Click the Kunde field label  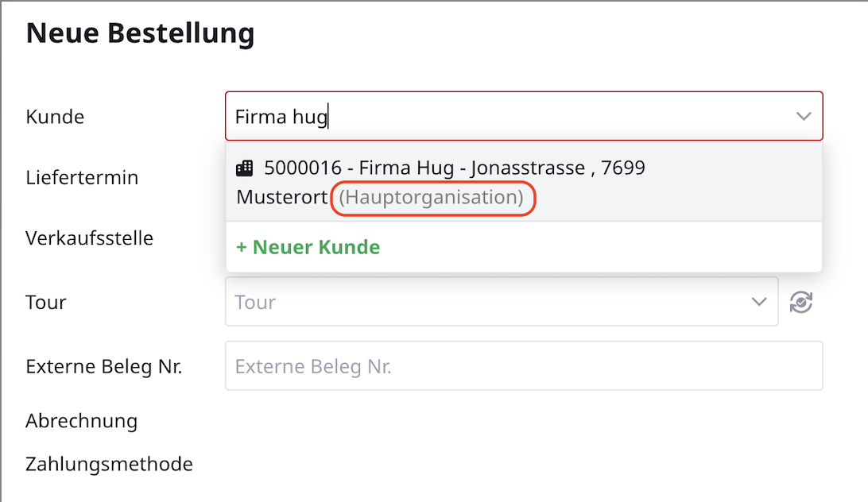coord(55,117)
